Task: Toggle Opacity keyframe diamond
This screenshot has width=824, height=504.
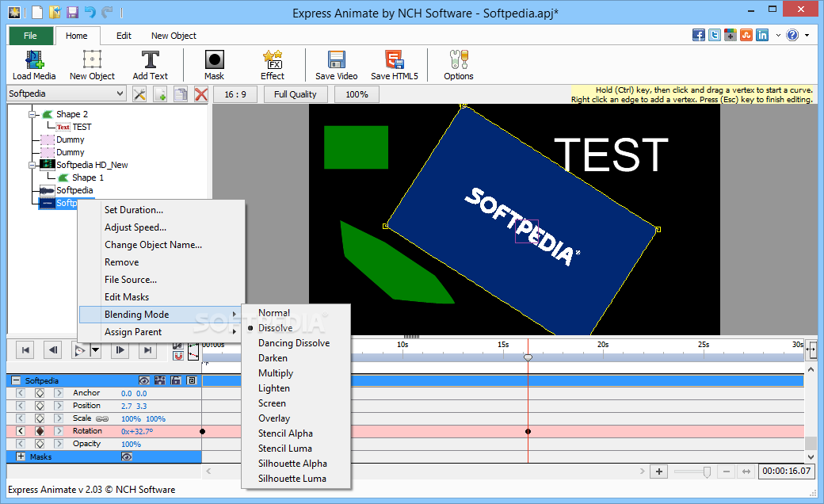Action: point(40,444)
